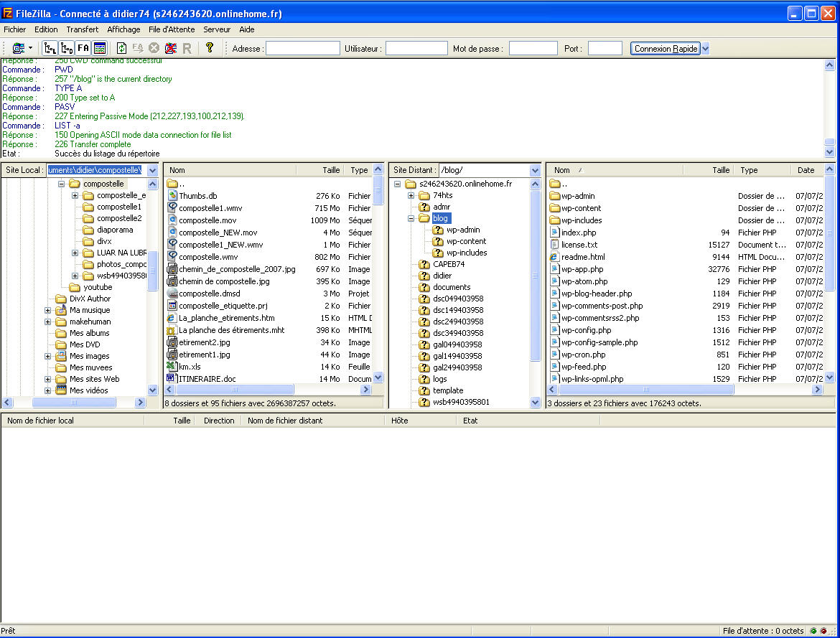Toggle the local directory tree view
Viewport: 840px width, 638px height.
(x=50, y=48)
